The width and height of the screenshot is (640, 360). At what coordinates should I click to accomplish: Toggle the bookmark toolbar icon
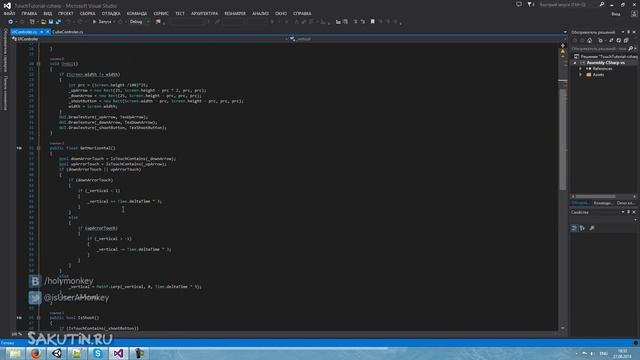click(x=372, y=22)
